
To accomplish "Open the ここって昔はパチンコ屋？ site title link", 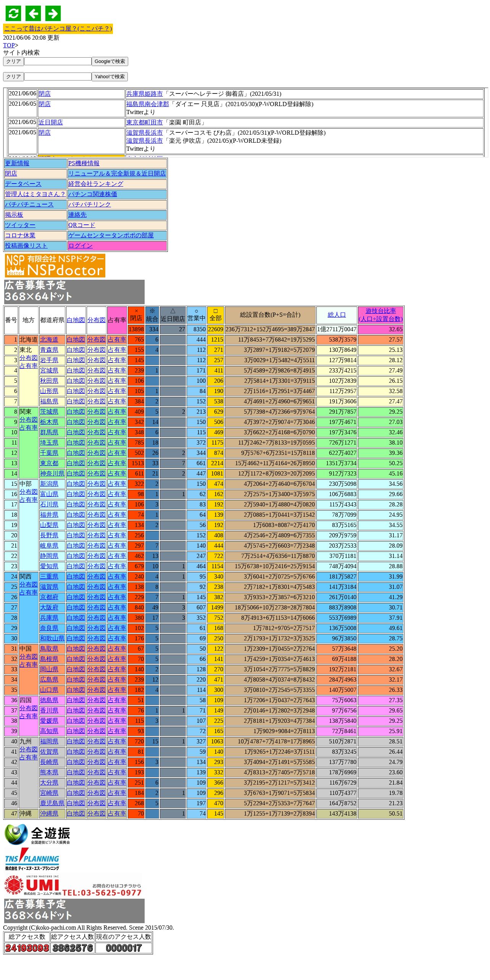I will (x=58, y=29).
